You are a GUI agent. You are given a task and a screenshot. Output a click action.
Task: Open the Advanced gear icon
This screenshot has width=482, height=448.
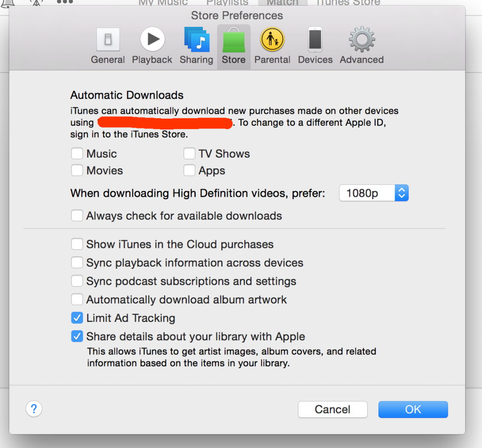click(362, 40)
